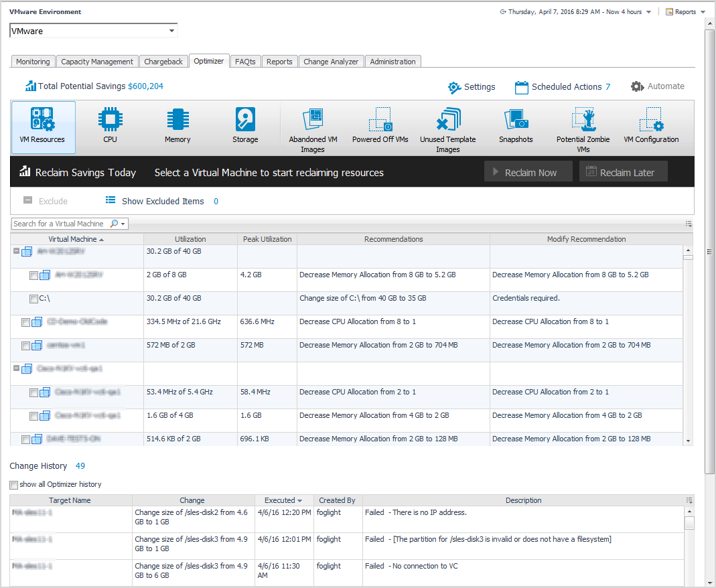
Task: Switch to Capacity Management tab
Action: (x=97, y=62)
